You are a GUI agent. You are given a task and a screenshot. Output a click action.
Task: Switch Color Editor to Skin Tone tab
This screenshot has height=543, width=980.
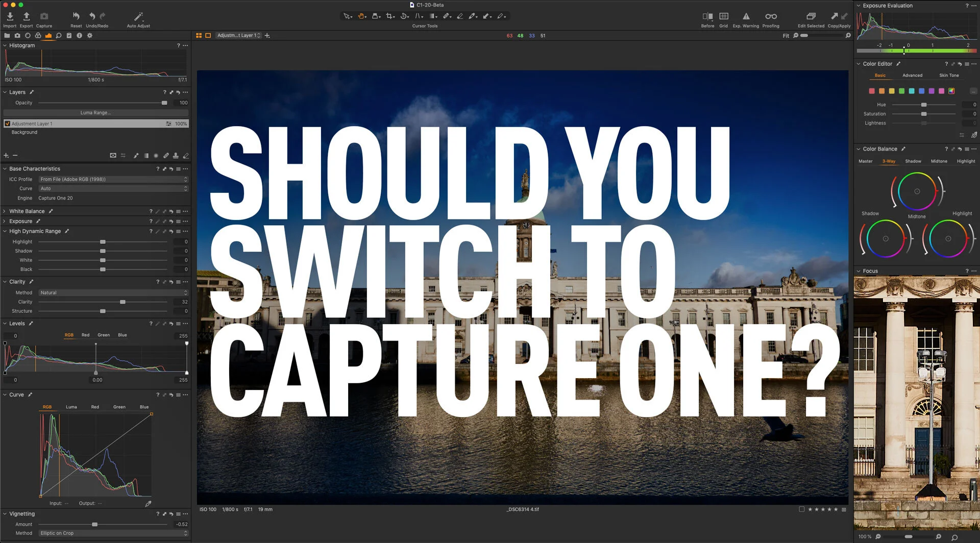[949, 76]
